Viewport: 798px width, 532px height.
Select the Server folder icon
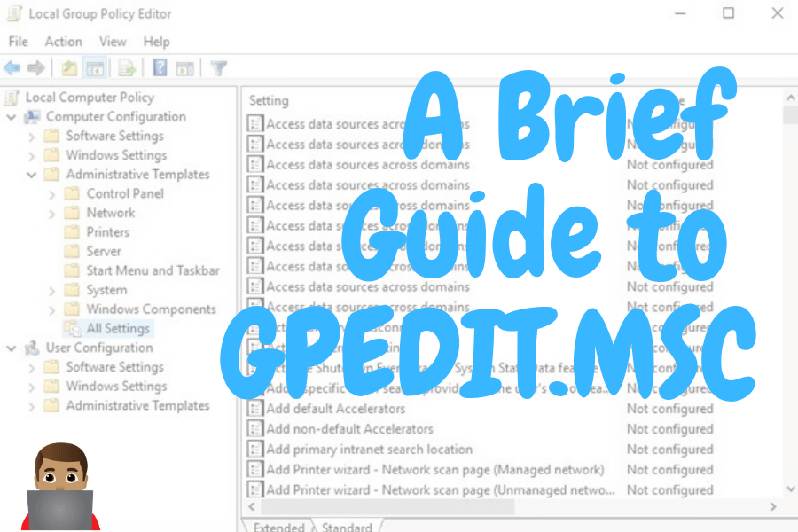pos(72,252)
